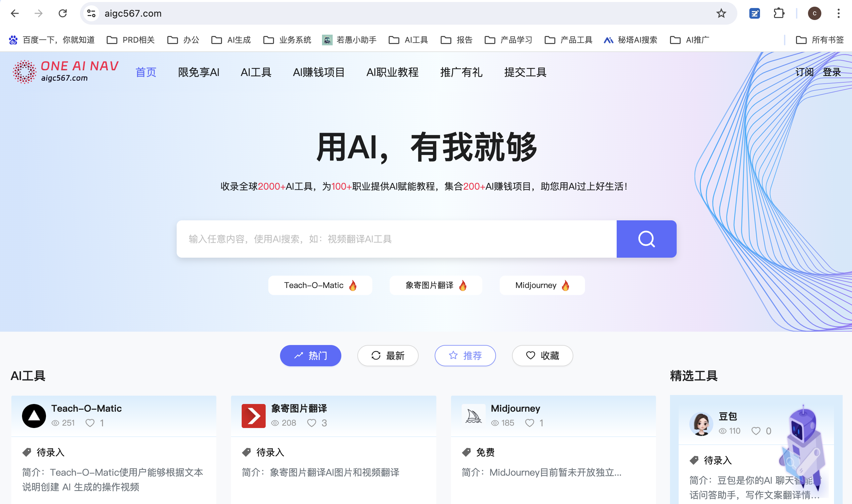Click the magnifier search button
The width and height of the screenshot is (852, 504).
point(646,239)
